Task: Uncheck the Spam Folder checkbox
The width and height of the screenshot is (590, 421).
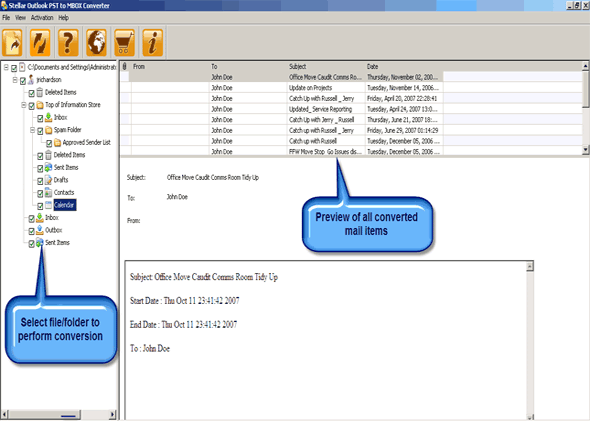Action: tap(40, 131)
